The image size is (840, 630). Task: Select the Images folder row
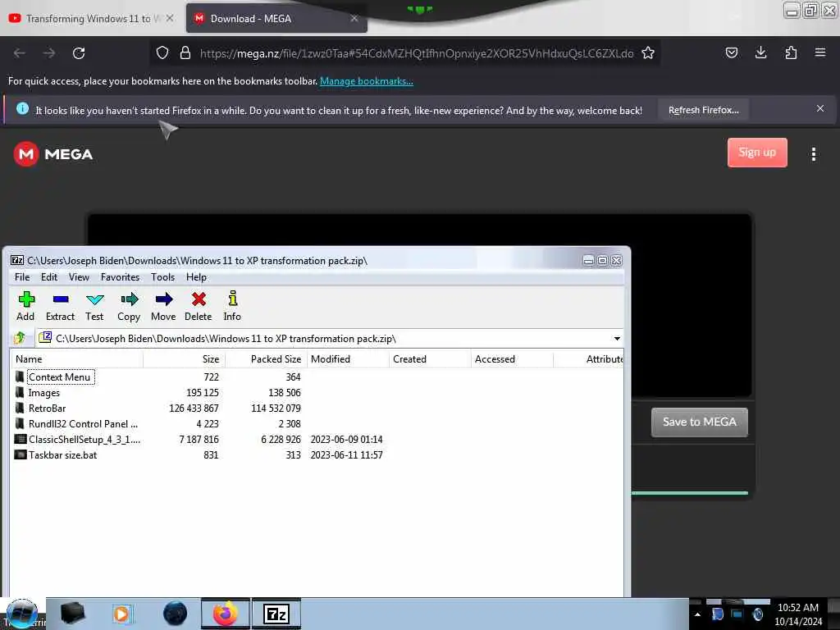tap(44, 393)
